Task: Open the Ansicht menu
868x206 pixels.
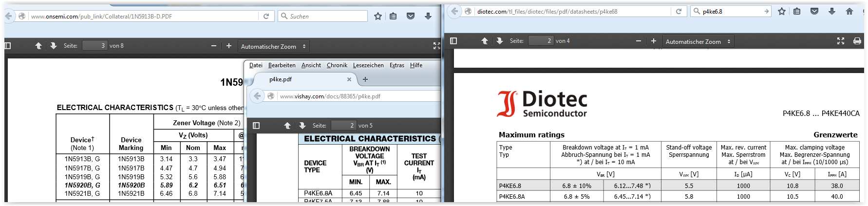Action: (311, 65)
